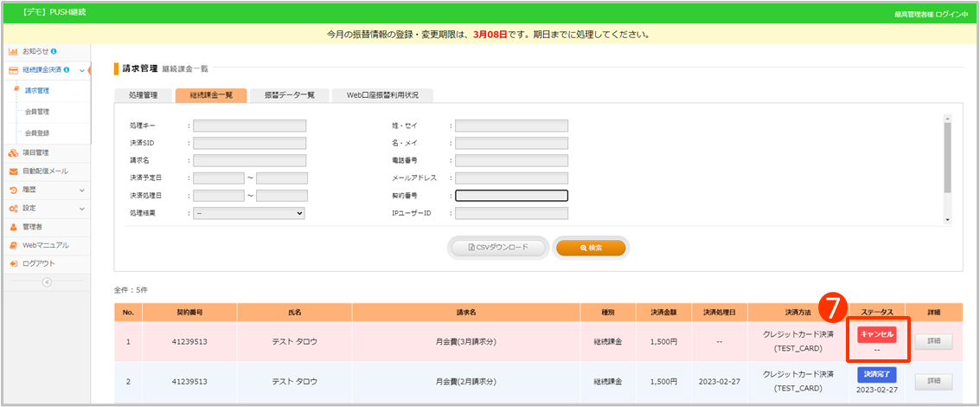Click the 契約番号 input field

[x=511, y=196]
